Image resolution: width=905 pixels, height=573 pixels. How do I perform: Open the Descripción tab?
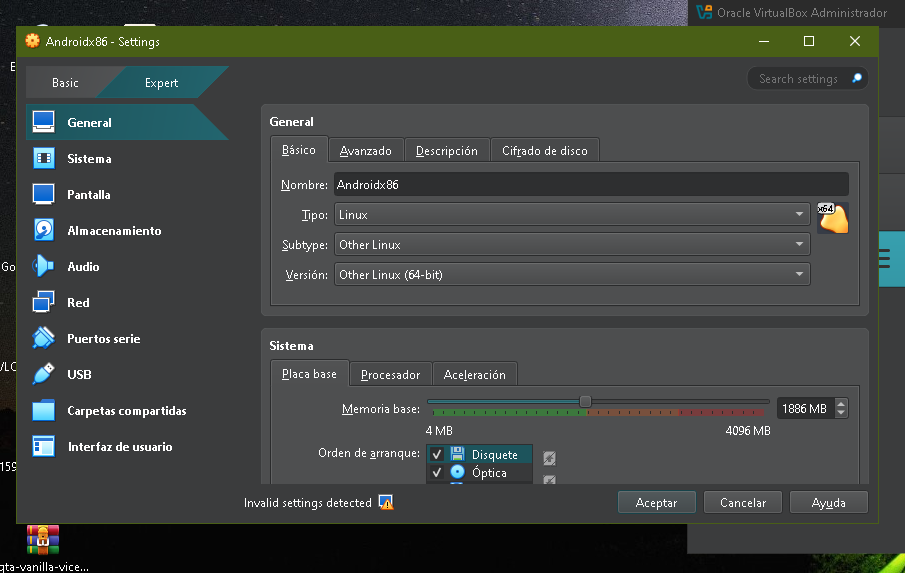tap(447, 151)
